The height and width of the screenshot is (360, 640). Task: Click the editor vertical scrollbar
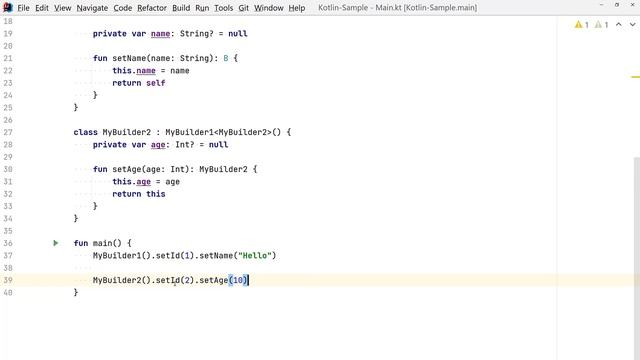(x=637, y=257)
